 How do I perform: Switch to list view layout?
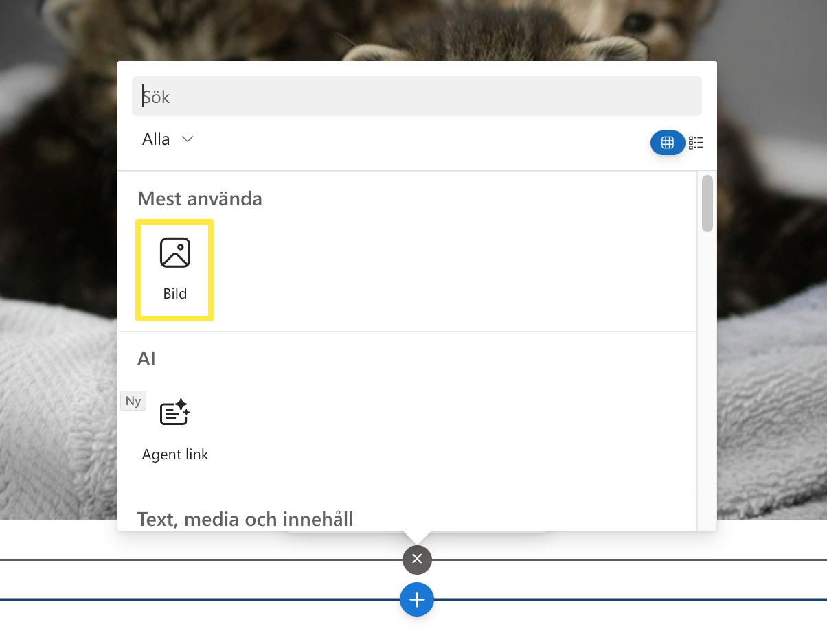click(696, 143)
